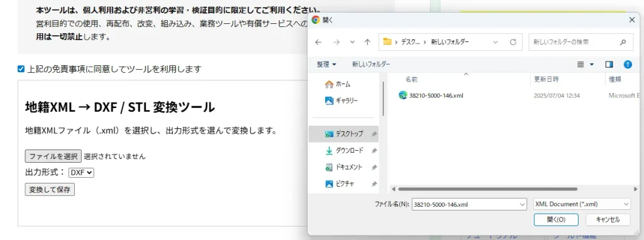Image resolution: width=644 pixels, height=240 pixels.
Task: Go forward in the file dialog
Action: pos(336,42)
